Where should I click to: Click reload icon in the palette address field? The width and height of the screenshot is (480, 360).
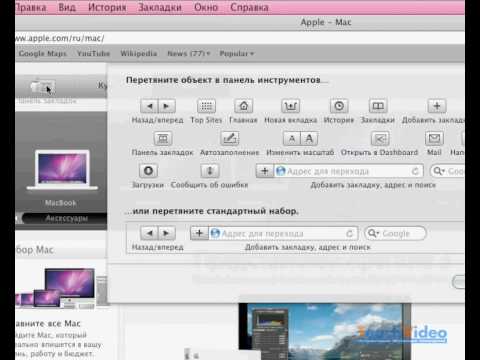tap(415, 171)
